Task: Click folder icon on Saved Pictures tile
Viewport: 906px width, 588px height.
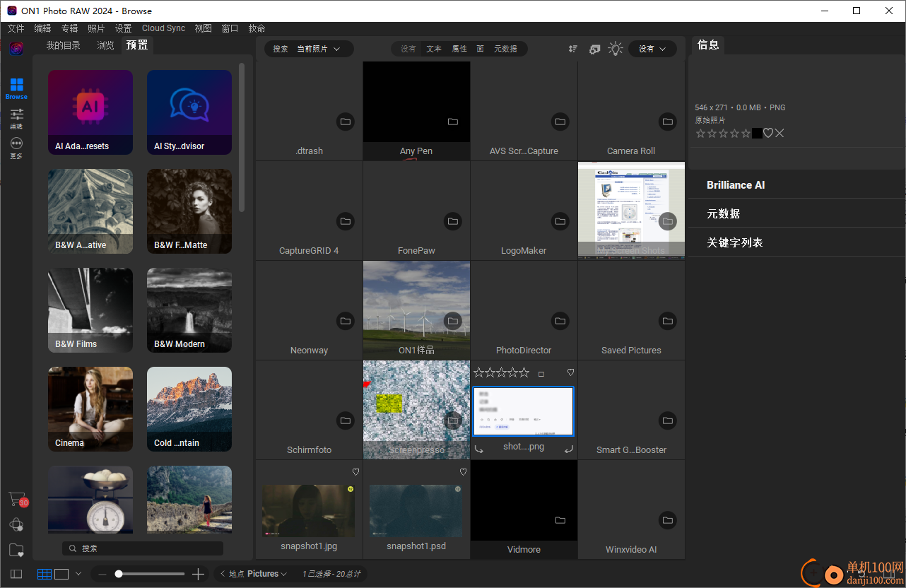Action: [668, 321]
